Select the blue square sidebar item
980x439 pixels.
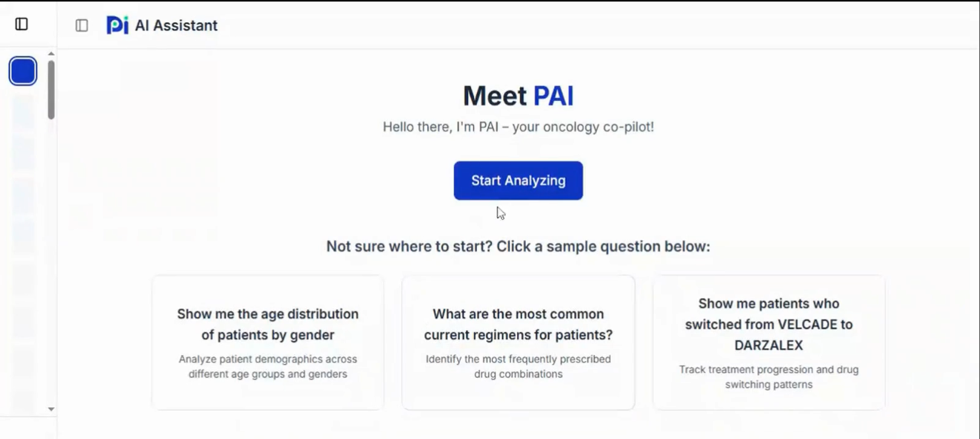tap(23, 71)
